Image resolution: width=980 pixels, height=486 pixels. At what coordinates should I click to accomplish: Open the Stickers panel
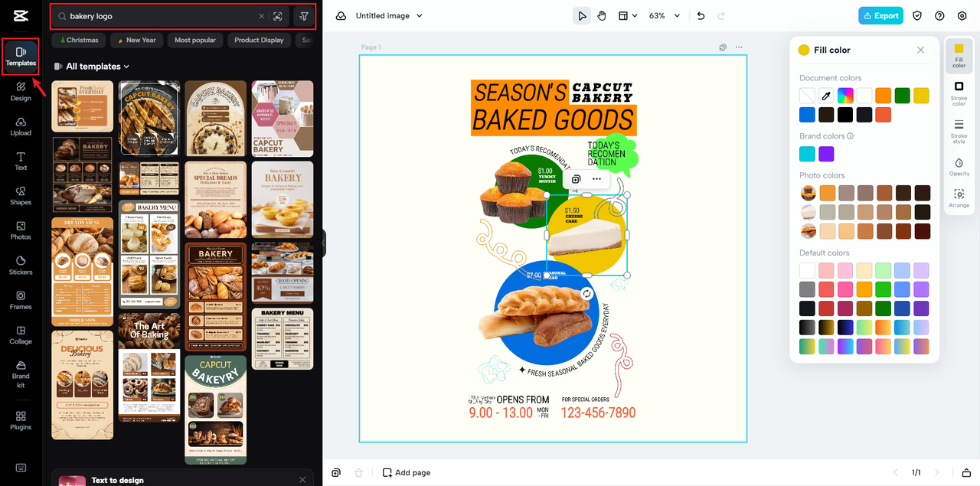(21, 266)
